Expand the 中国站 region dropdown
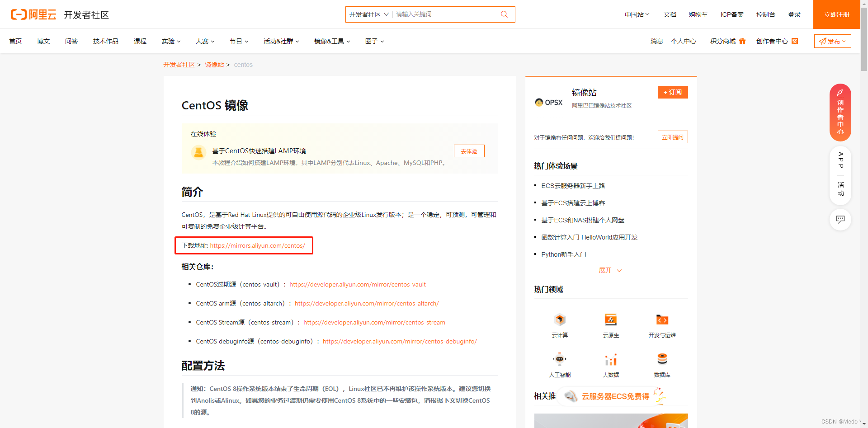 pyautogui.click(x=637, y=14)
